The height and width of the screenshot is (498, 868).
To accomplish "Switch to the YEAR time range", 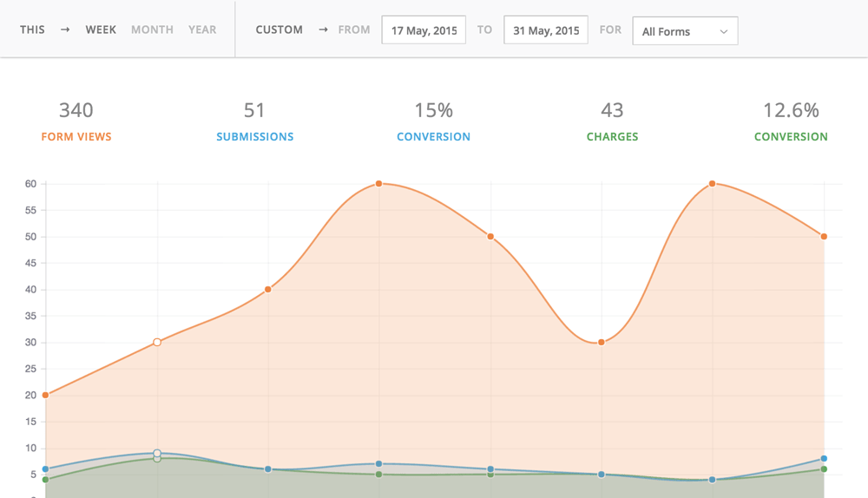I will point(202,29).
